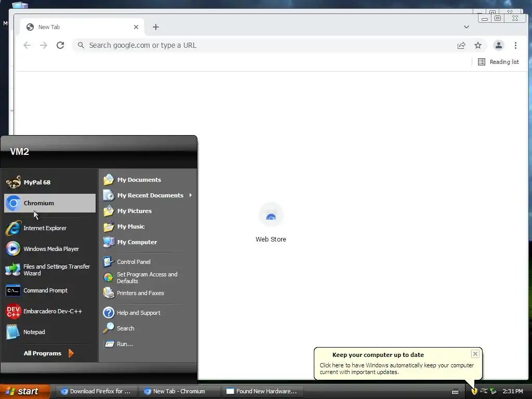Click the VM2 user name header
Screen dimensions: 532x399
tap(19, 151)
